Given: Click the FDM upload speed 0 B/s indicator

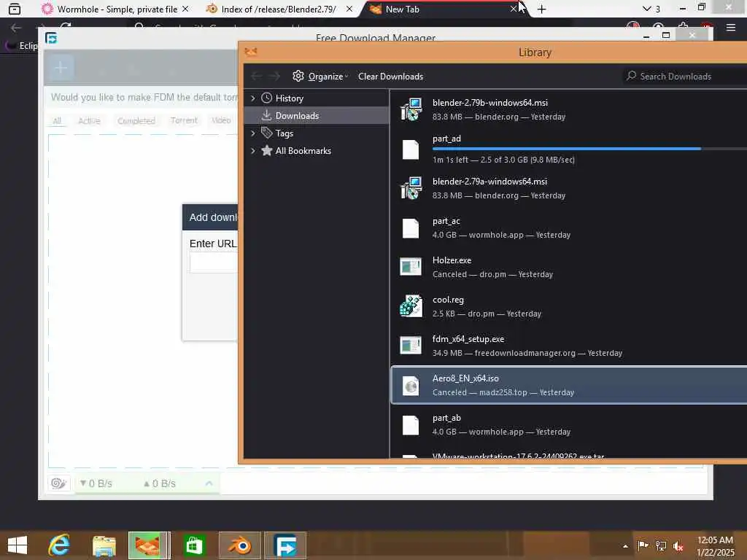Looking at the screenshot, I should [x=160, y=483].
